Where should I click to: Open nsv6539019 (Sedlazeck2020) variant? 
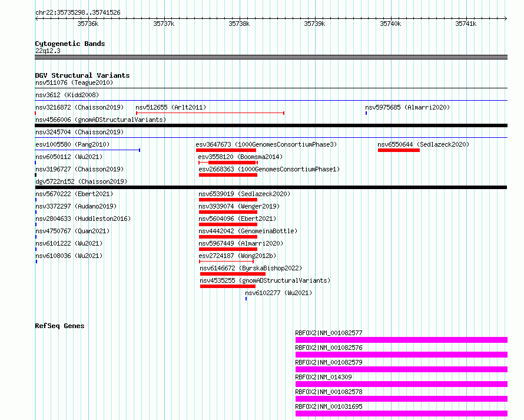(244, 194)
